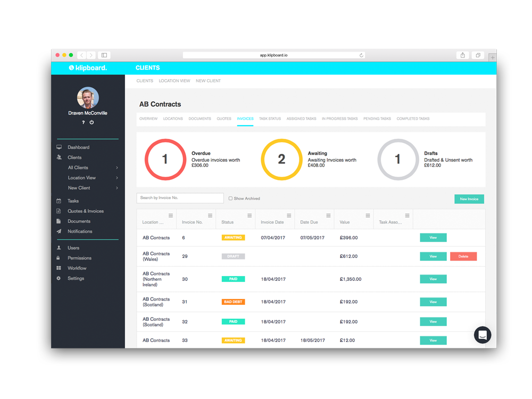Switch to the Quotes tab

tap(223, 119)
